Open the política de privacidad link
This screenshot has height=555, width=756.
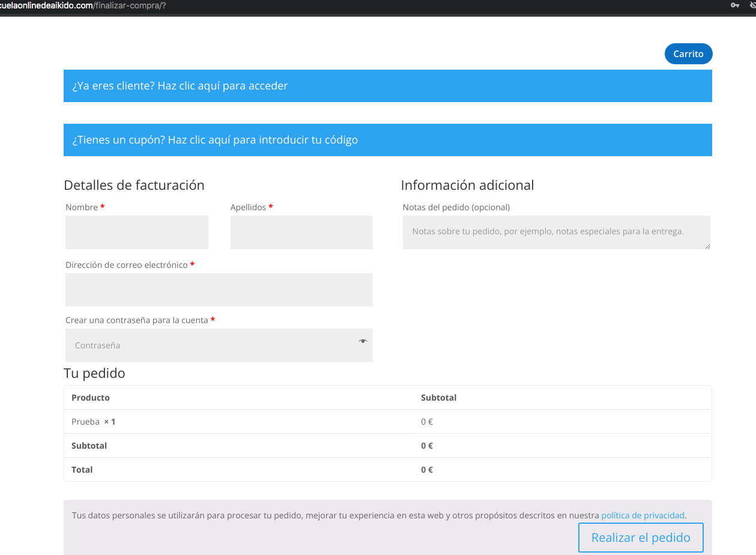point(643,515)
